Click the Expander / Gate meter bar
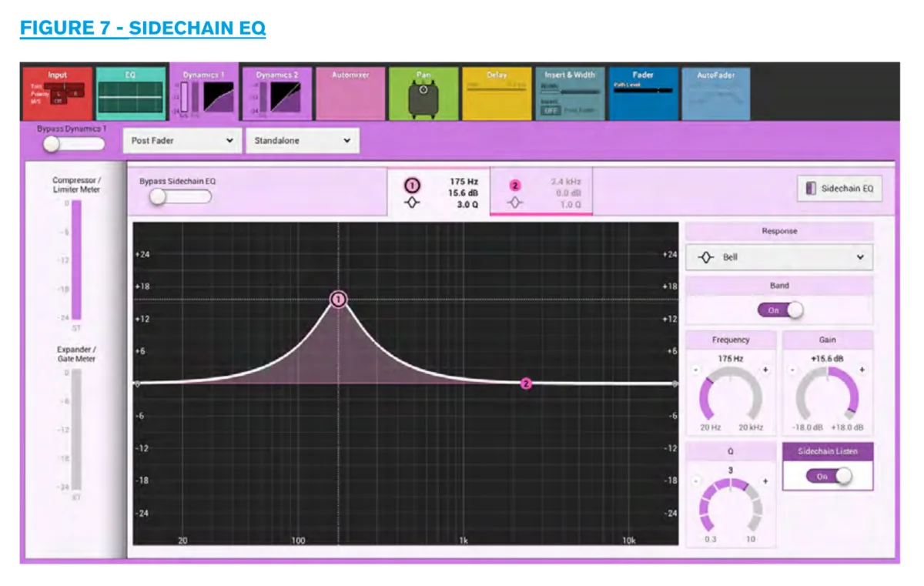The height and width of the screenshot is (586, 924). (76, 430)
